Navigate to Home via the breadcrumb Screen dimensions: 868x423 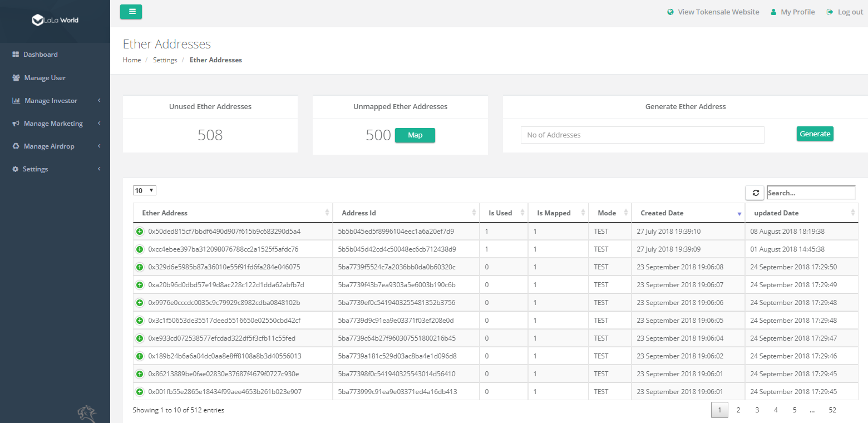(x=132, y=60)
